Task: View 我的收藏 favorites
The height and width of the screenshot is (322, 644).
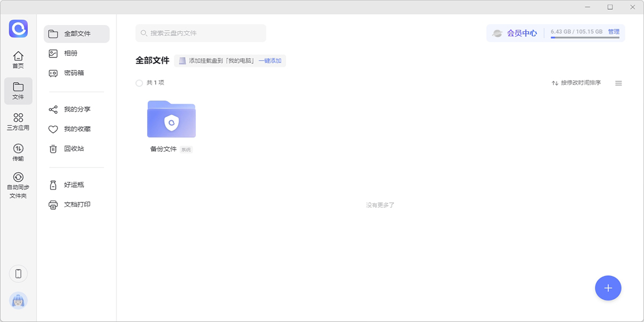Action: click(77, 129)
